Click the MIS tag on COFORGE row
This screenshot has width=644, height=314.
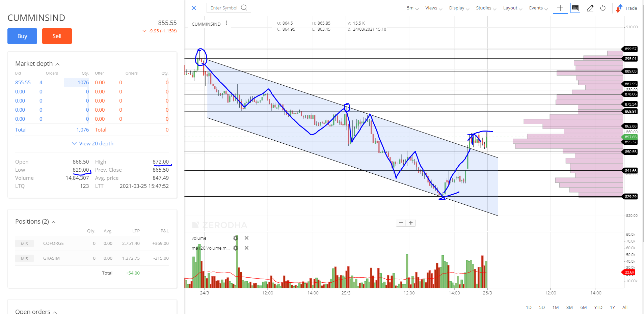[24, 244]
